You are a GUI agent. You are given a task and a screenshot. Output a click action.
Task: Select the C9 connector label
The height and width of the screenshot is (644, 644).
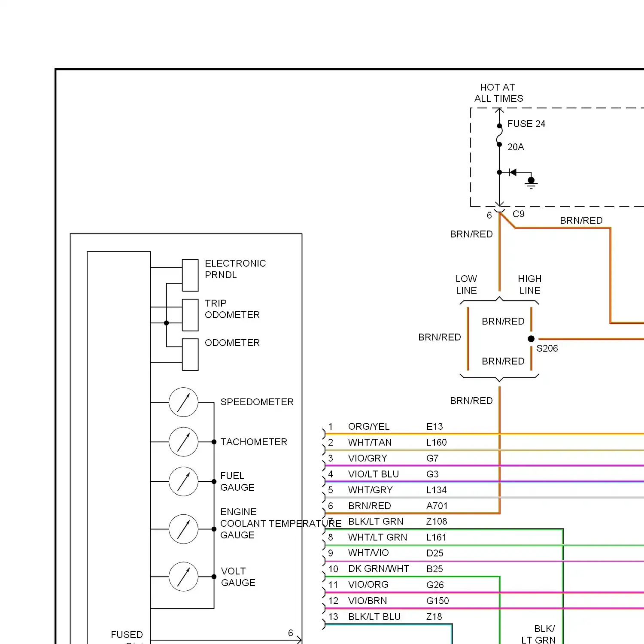(519, 214)
